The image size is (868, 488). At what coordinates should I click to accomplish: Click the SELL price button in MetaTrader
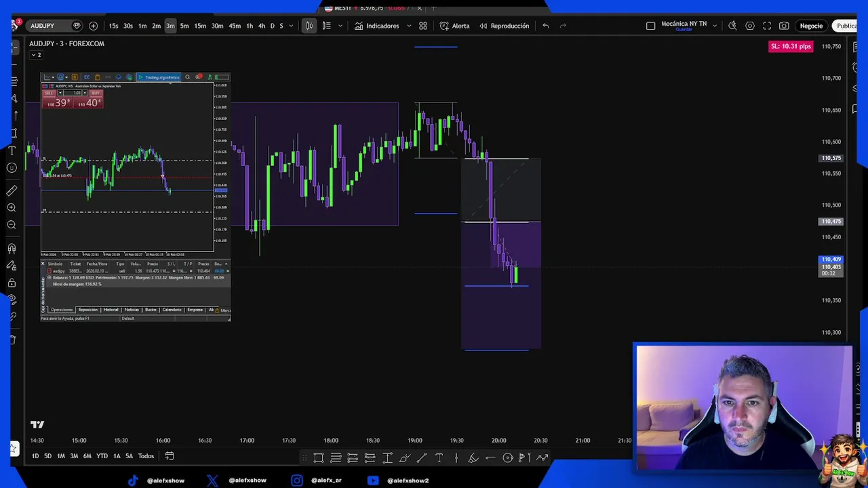57,100
